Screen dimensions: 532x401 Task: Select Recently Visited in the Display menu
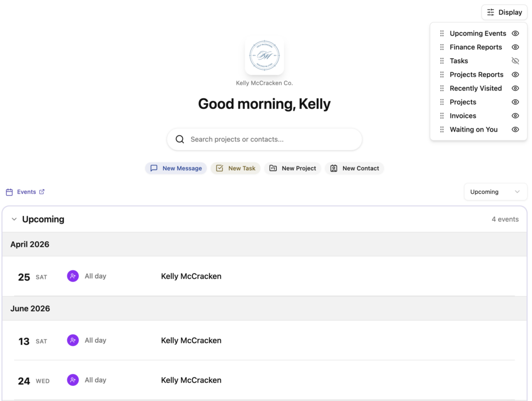click(475, 88)
